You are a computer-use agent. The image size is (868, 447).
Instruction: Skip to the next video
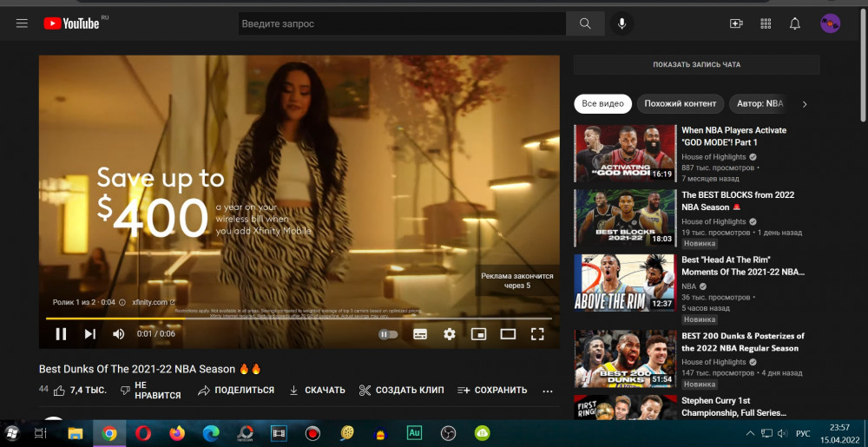pyautogui.click(x=89, y=334)
